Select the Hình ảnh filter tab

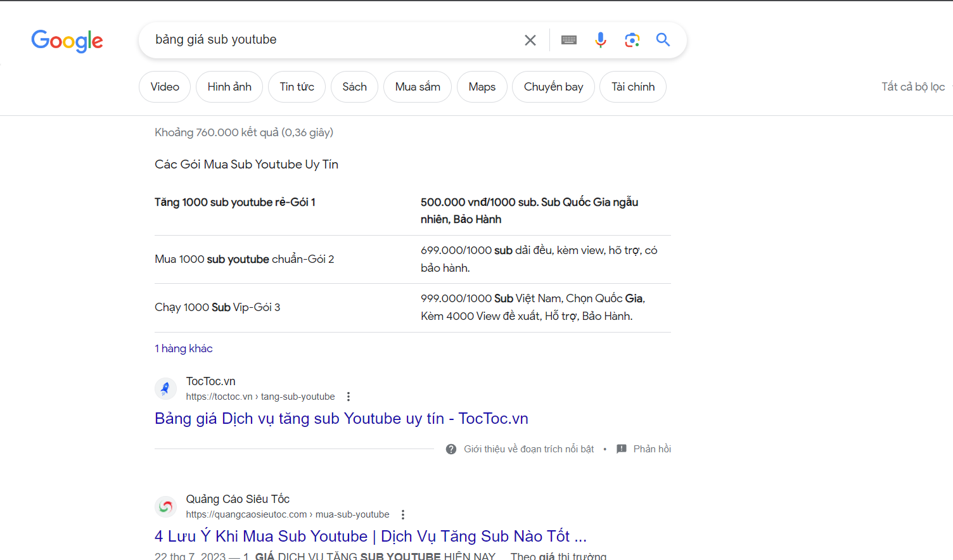click(229, 87)
